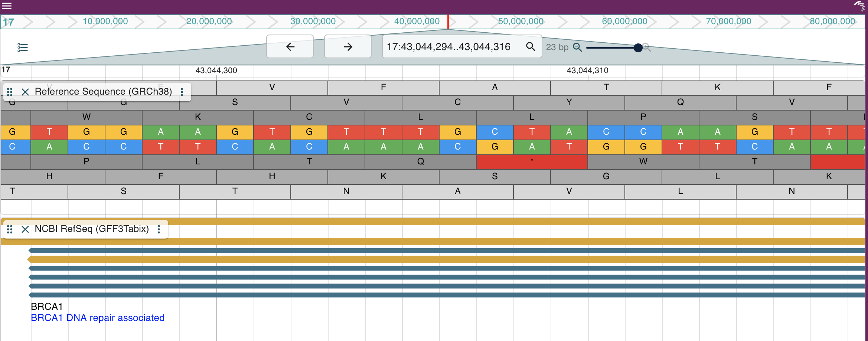This screenshot has height=341, width=868.
Task: Open the track selector list icon
Action: [x=23, y=47]
